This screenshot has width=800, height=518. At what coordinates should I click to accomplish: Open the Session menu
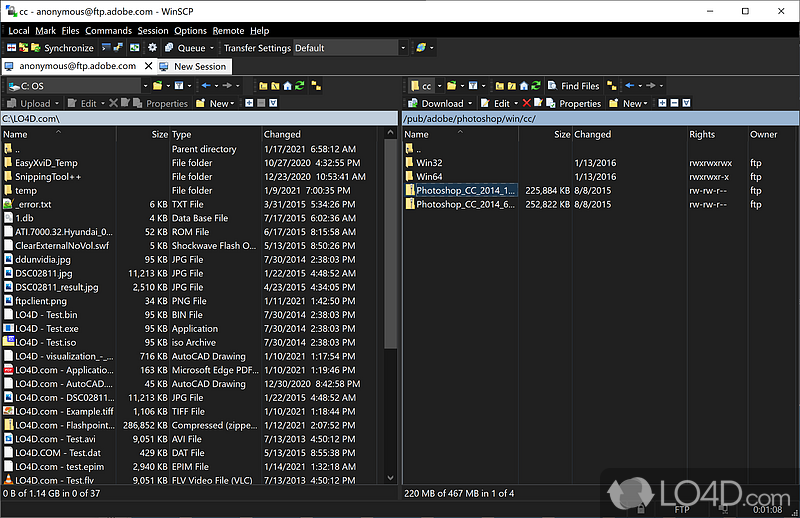pos(153,31)
